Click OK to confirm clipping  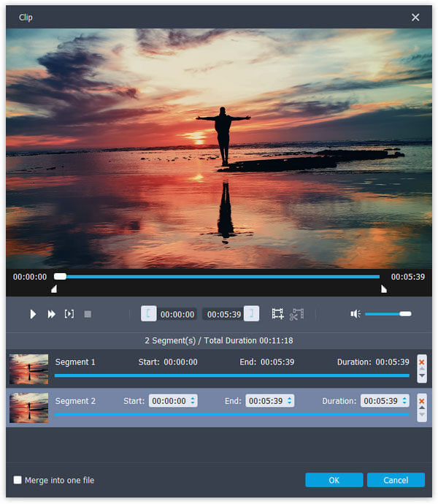tap(334, 480)
